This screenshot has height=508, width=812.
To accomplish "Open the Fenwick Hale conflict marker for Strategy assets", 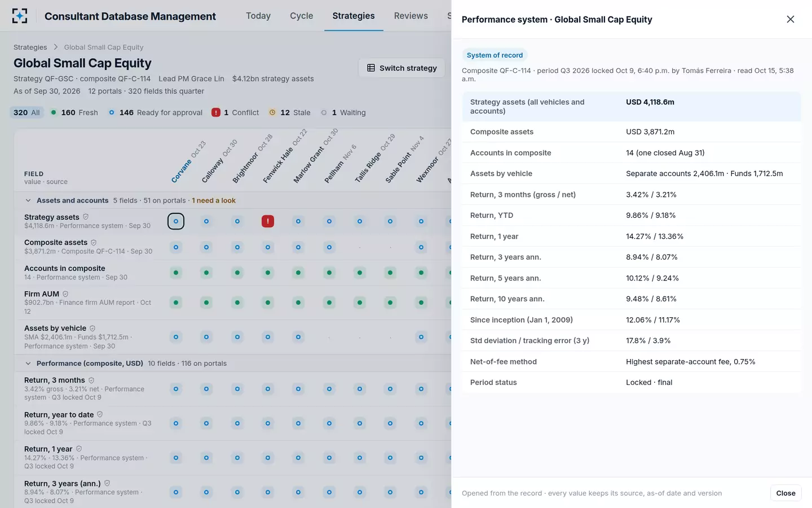I will pos(268,221).
